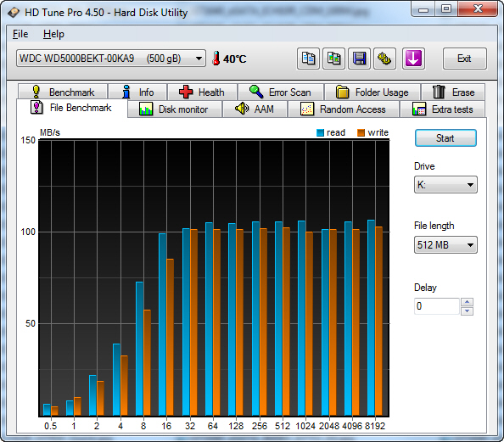The width and height of the screenshot is (504, 442).
Task: Open the Health tab
Action: (x=202, y=92)
